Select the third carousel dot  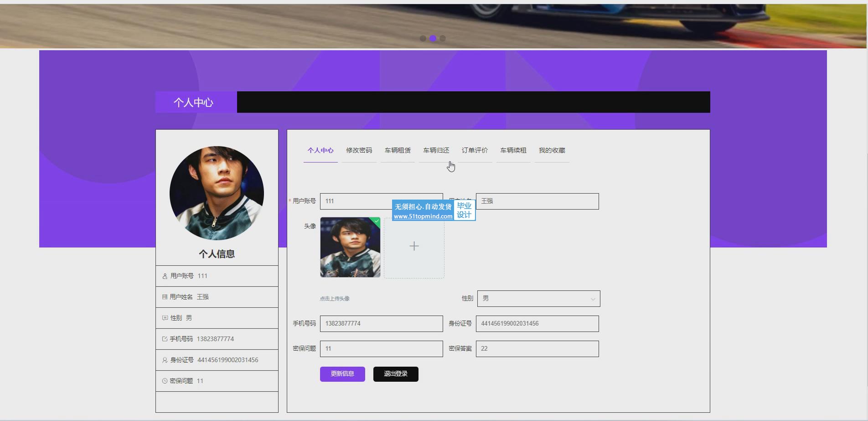443,38
